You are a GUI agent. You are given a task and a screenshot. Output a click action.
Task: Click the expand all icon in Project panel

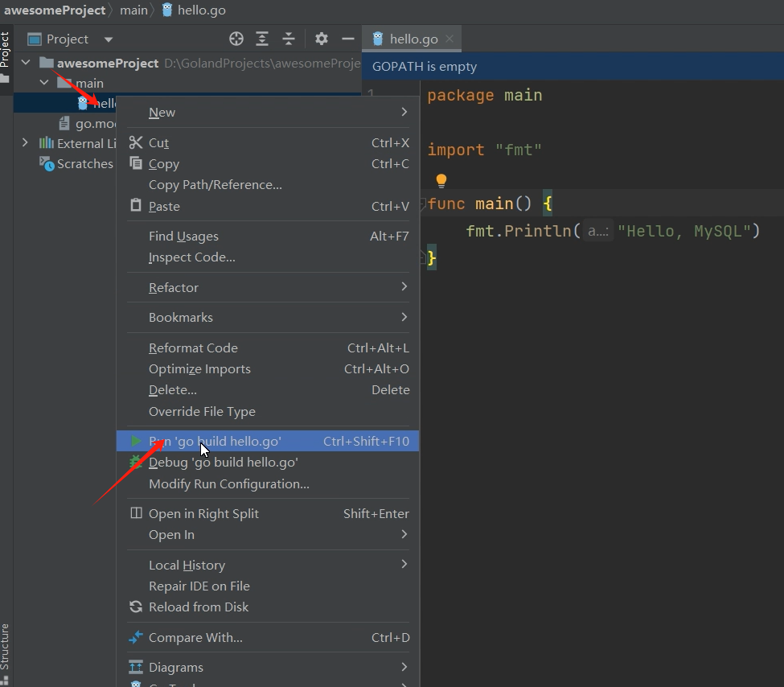[262, 39]
